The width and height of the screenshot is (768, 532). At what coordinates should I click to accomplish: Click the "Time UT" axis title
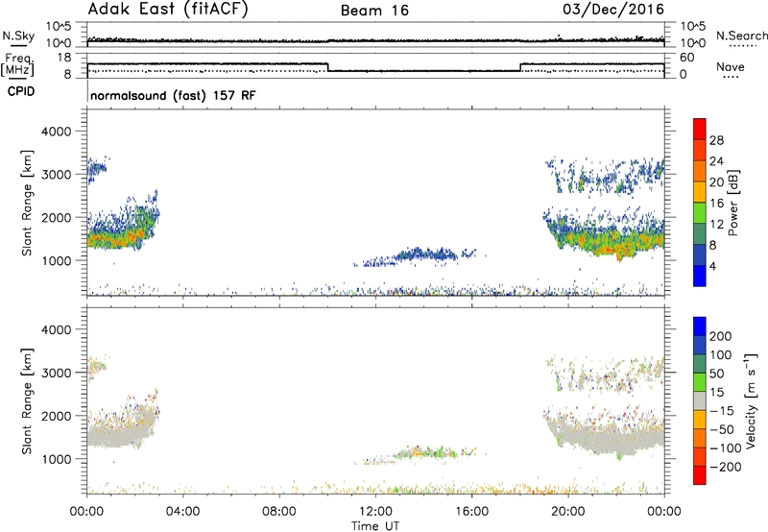[375, 526]
